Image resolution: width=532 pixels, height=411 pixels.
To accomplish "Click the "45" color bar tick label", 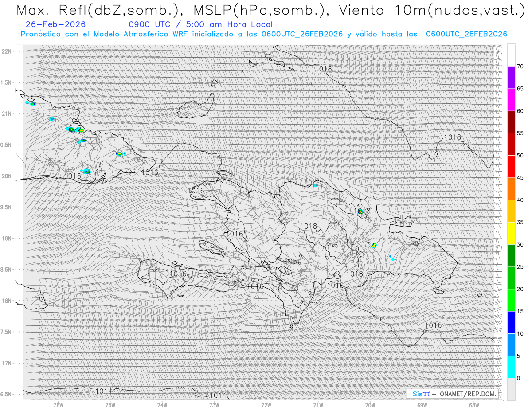I will (x=520, y=178).
